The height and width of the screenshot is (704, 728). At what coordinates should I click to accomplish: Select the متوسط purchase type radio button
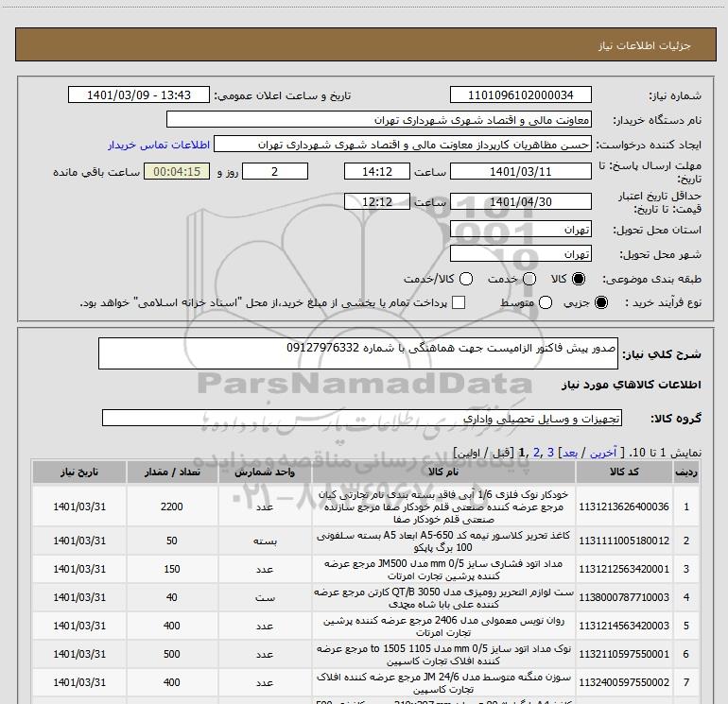pyautogui.click(x=546, y=302)
